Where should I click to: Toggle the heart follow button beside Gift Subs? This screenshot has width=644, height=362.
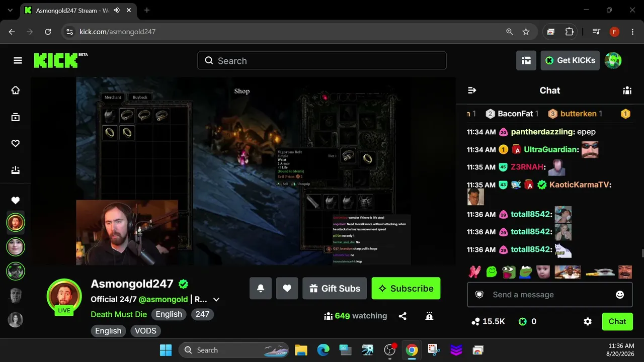click(287, 289)
